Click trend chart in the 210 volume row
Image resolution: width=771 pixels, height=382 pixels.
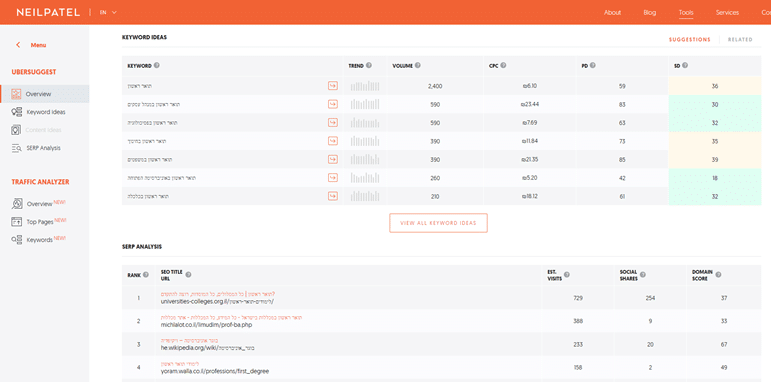[365, 196]
